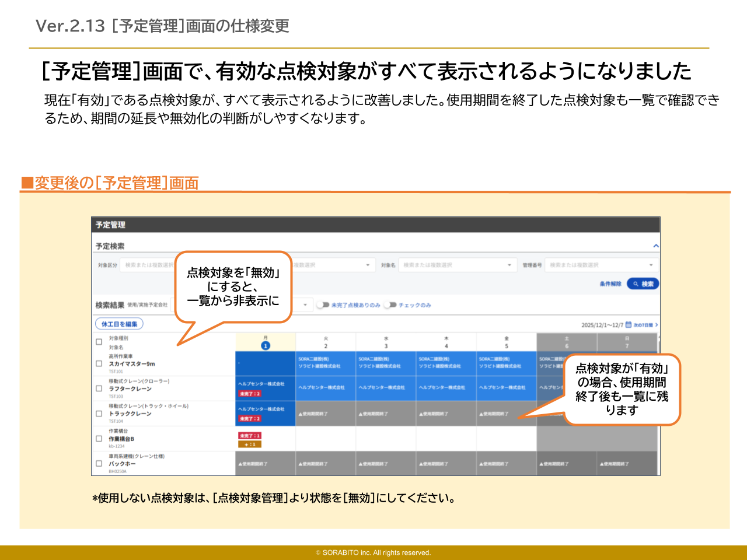Check the select-all checkbox in header row
Image resolution: width=747 pixels, height=560 pixels.
coord(99,342)
